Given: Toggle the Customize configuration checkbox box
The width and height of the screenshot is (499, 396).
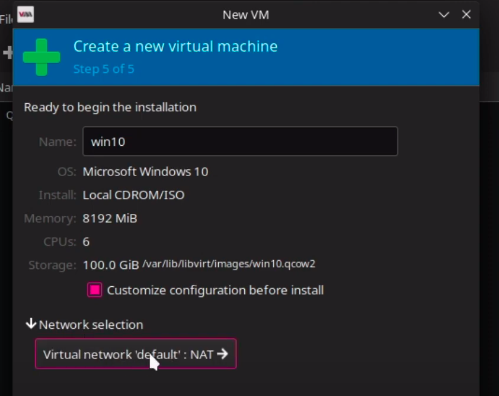Looking at the screenshot, I should point(95,290).
